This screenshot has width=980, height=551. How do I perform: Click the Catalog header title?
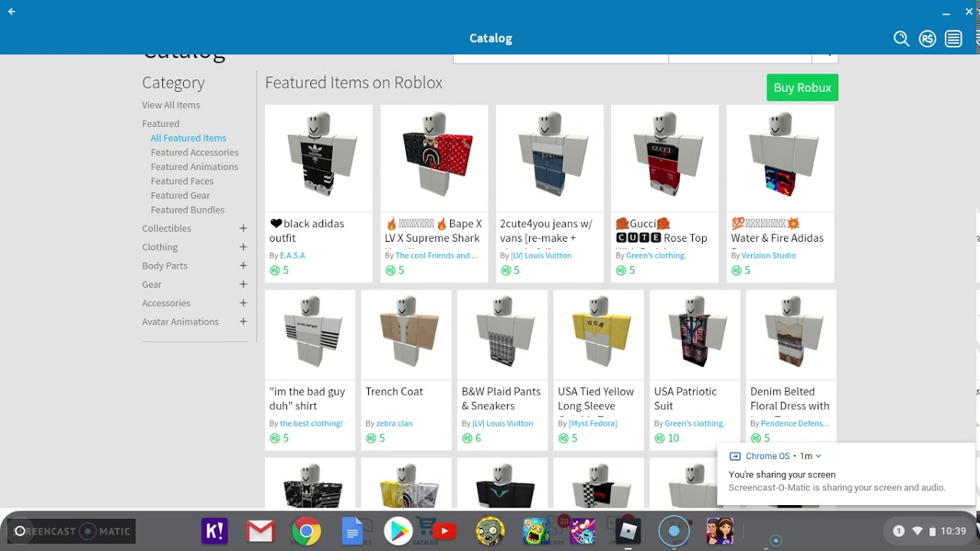point(491,38)
